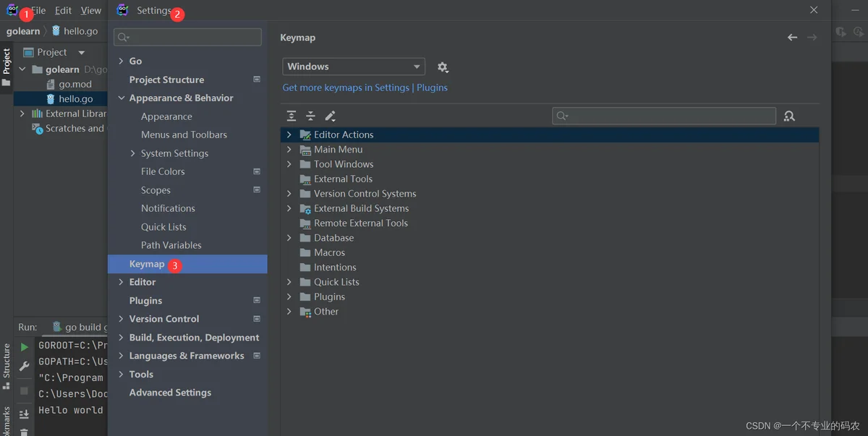Click the keymap action search field
Image resolution: width=868 pixels, height=436 pixels.
[664, 116]
